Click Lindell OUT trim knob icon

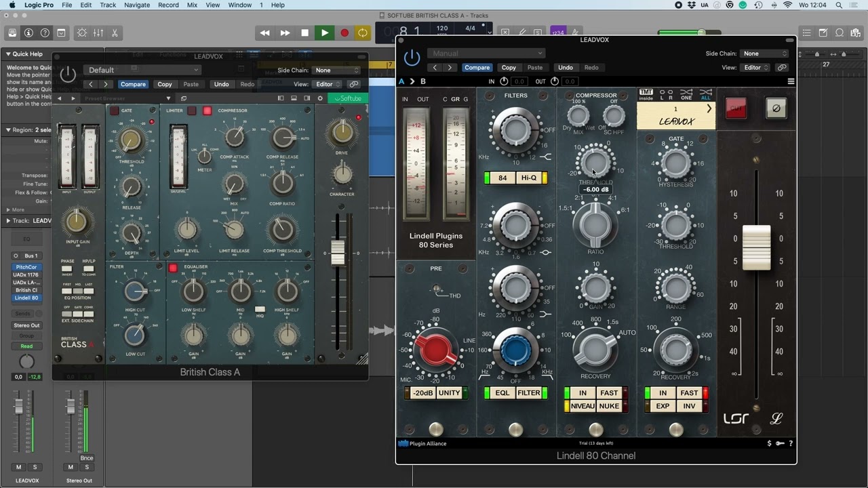[555, 81]
